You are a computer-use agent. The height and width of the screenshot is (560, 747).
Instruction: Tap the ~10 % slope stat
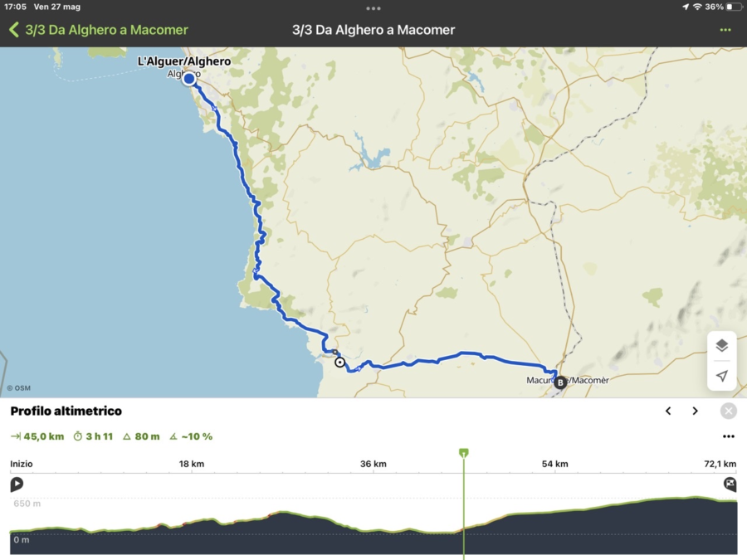tap(191, 436)
